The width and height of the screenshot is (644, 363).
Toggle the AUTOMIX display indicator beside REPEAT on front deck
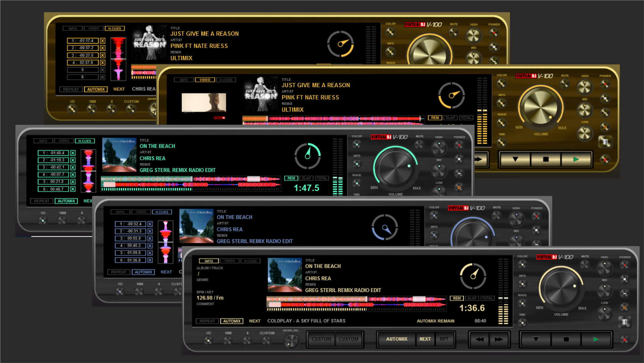232,321
